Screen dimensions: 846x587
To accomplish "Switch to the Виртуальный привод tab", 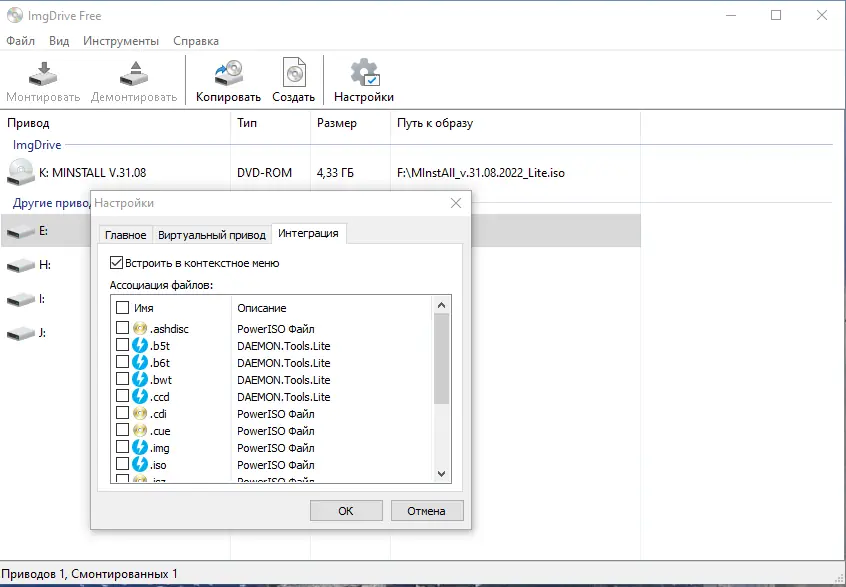I will click(212, 235).
